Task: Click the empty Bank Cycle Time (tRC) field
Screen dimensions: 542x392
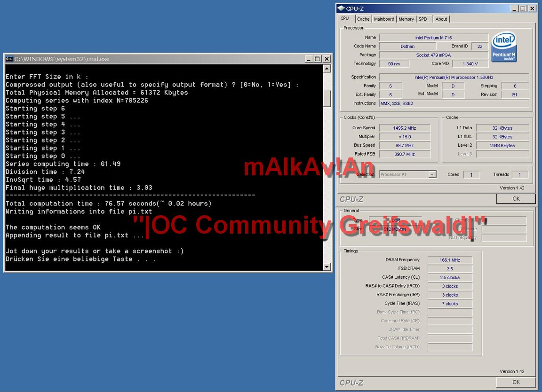Action: [x=450, y=312]
